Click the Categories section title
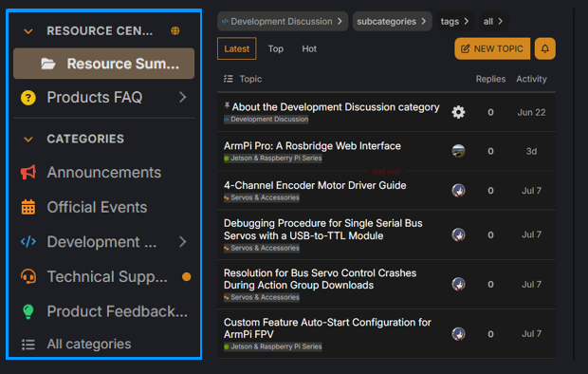 (85, 139)
